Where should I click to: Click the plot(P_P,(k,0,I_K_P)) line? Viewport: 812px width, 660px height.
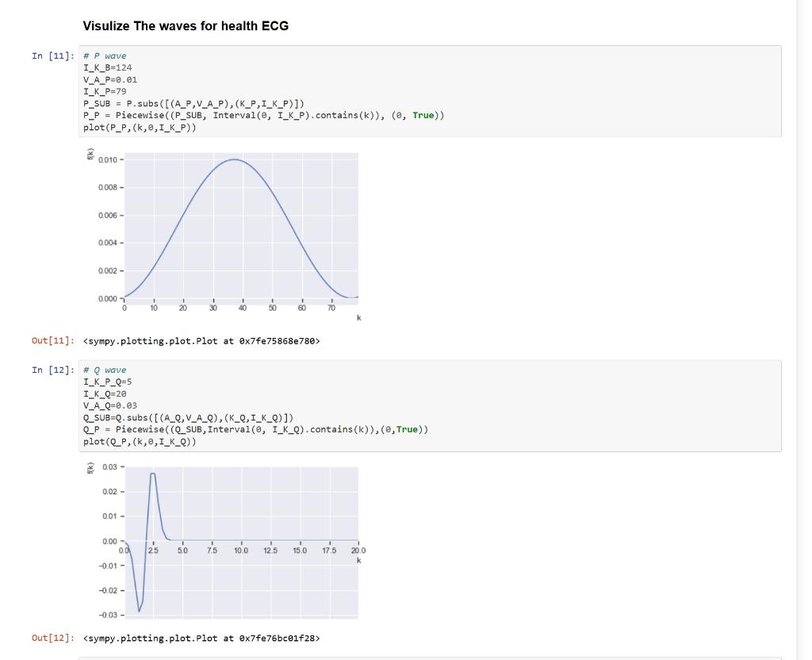pyautogui.click(x=140, y=127)
